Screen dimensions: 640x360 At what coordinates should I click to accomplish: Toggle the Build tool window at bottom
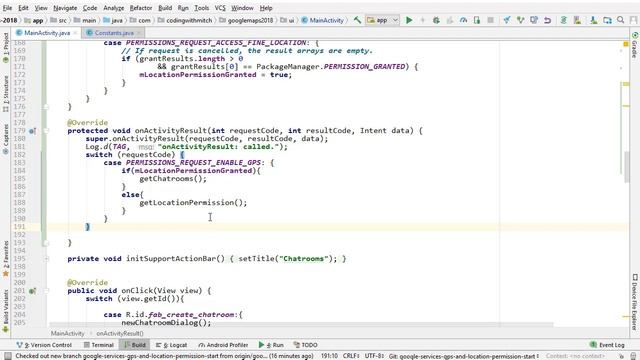tap(135, 345)
